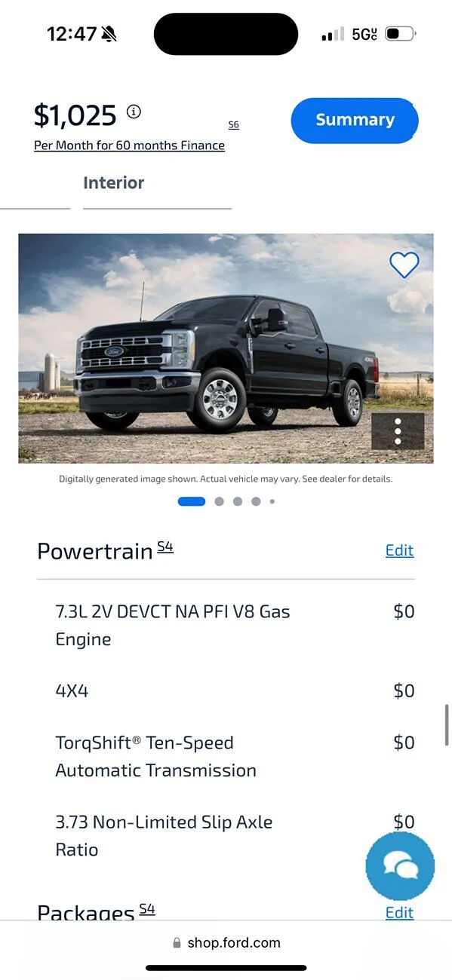Edit the Powertrain selections
The height and width of the screenshot is (980, 452).
tap(399, 550)
